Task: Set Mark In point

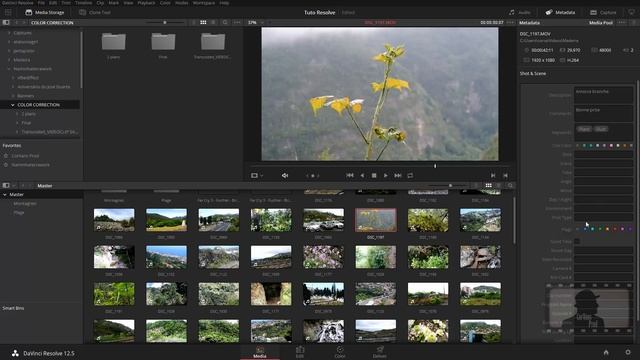Action: tap(493, 176)
